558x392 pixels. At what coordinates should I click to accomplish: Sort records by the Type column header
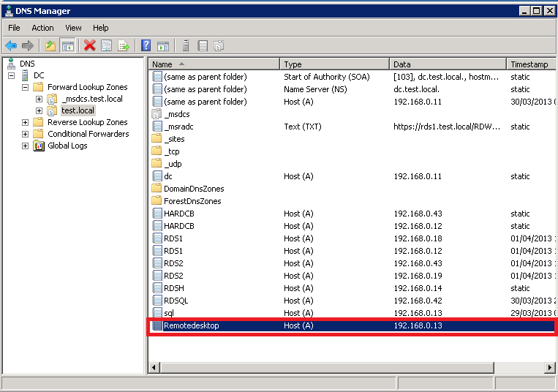[x=333, y=64]
